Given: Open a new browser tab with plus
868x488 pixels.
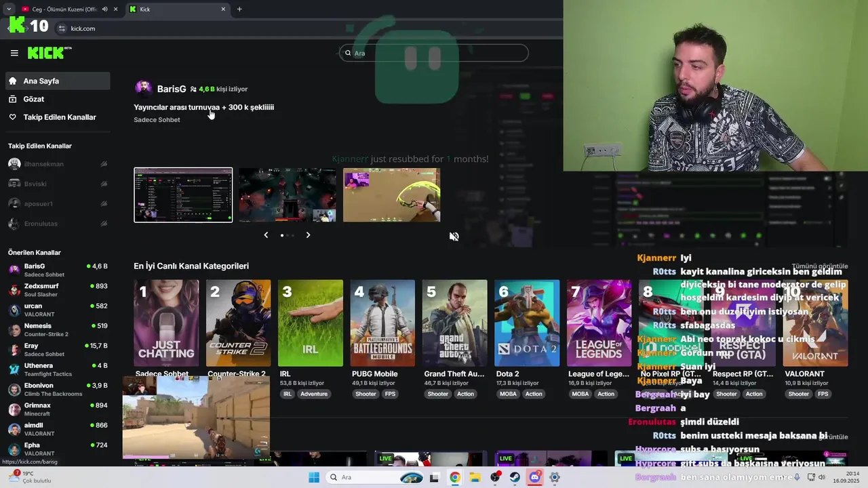Looking at the screenshot, I should 239,9.
